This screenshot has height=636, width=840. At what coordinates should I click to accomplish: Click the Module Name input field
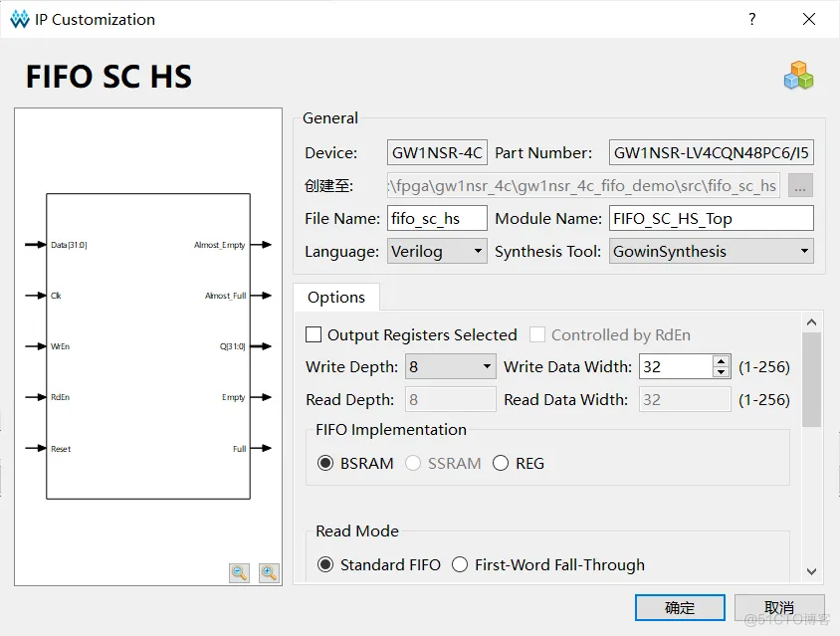coord(711,219)
